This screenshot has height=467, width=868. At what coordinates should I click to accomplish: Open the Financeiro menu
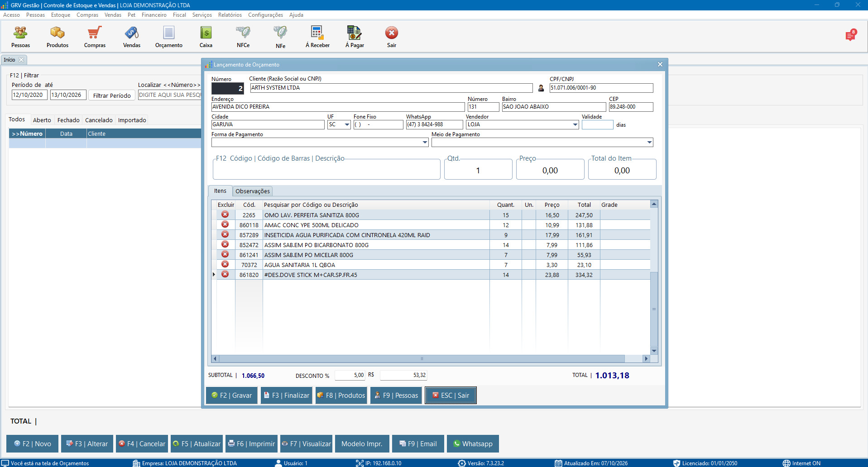(154, 15)
